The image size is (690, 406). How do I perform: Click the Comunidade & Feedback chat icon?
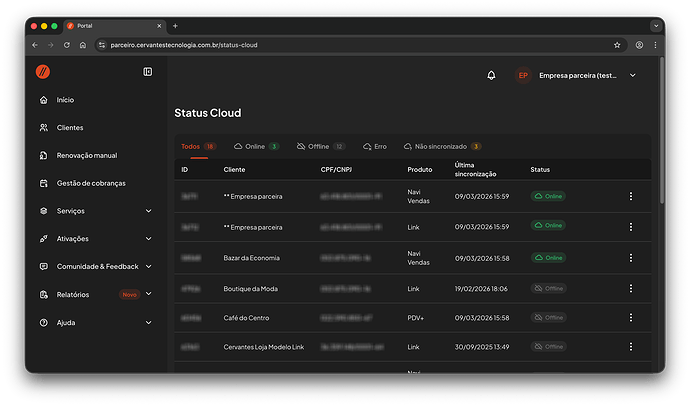coord(44,267)
